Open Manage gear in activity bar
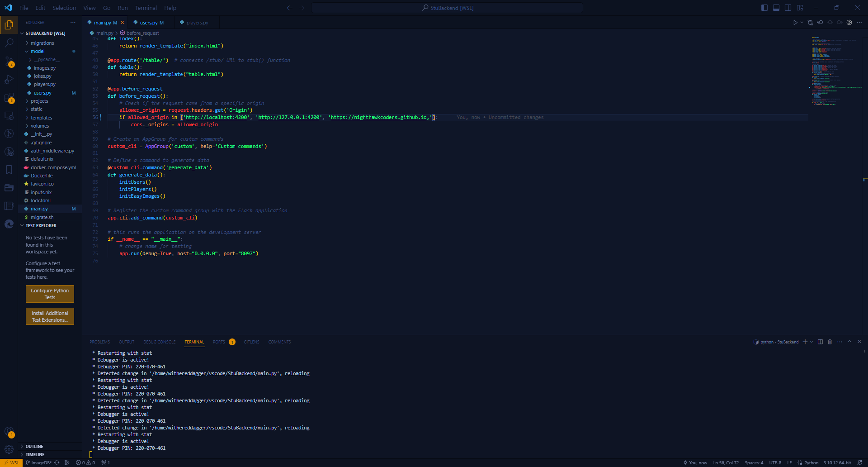This screenshot has width=868, height=467. [x=9, y=449]
